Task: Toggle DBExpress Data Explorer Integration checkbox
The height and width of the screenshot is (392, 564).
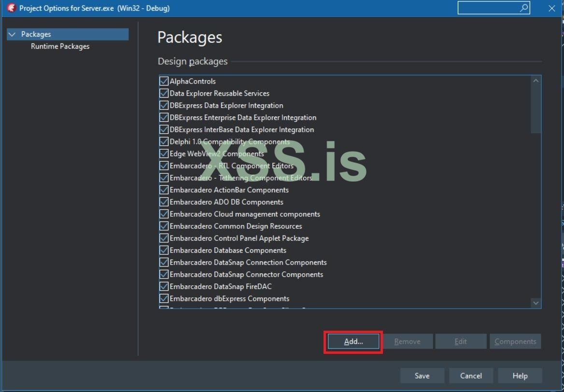Action: pyautogui.click(x=164, y=105)
